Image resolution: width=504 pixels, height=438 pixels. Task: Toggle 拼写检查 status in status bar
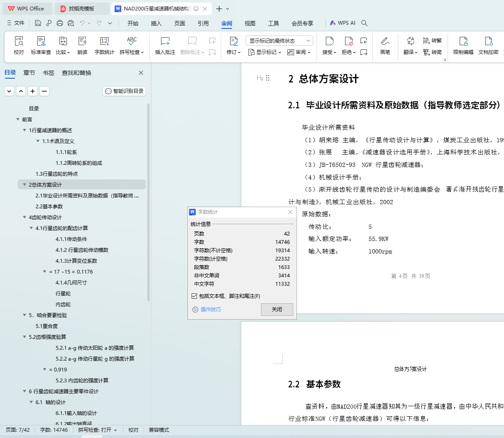97,430
